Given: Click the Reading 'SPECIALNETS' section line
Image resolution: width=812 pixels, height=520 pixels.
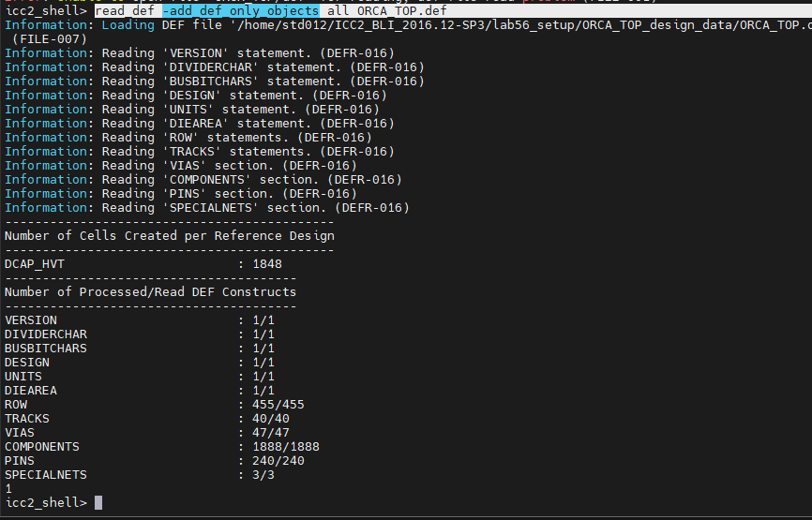Looking at the screenshot, I should [207, 207].
